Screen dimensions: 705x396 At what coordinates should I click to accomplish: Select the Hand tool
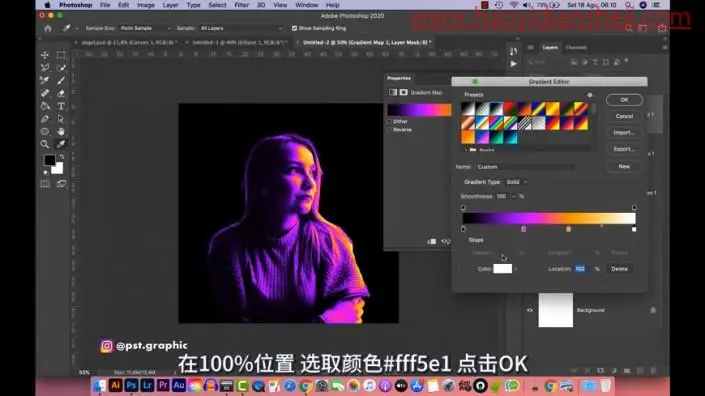61,132
